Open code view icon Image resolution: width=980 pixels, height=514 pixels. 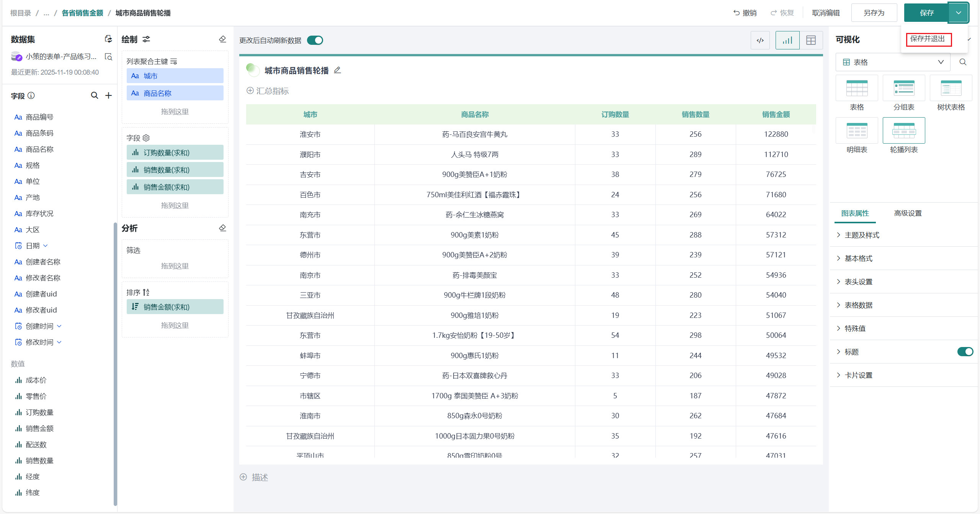(x=760, y=40)
